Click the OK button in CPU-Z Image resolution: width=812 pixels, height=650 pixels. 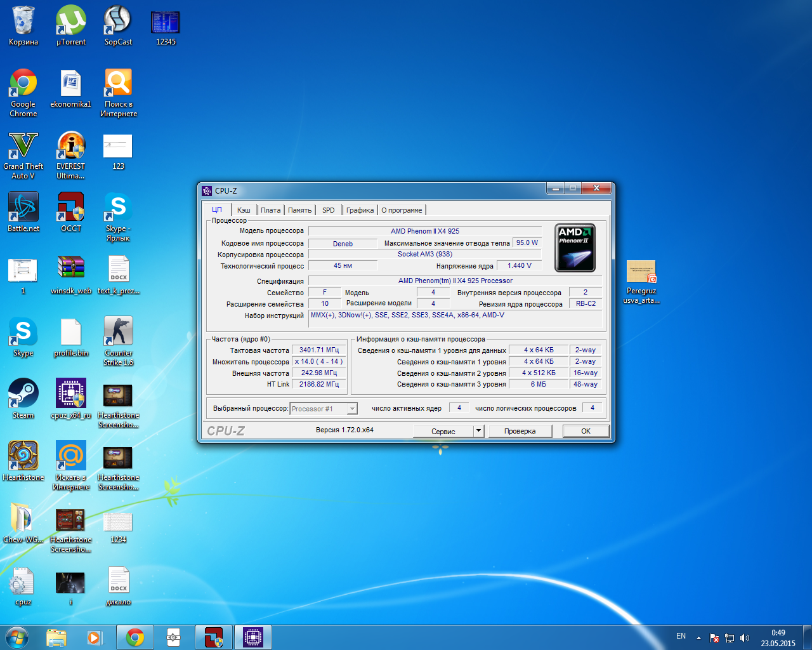tap(586, 431)
